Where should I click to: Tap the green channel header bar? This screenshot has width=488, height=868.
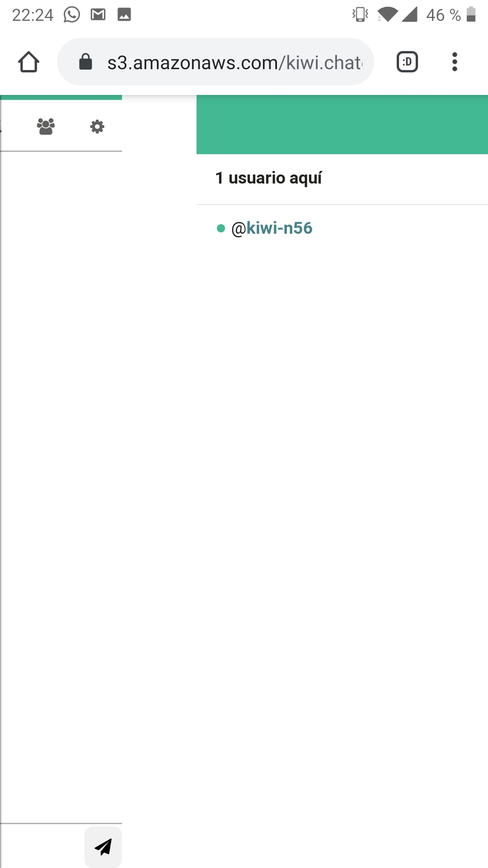[x=342, y=125]
